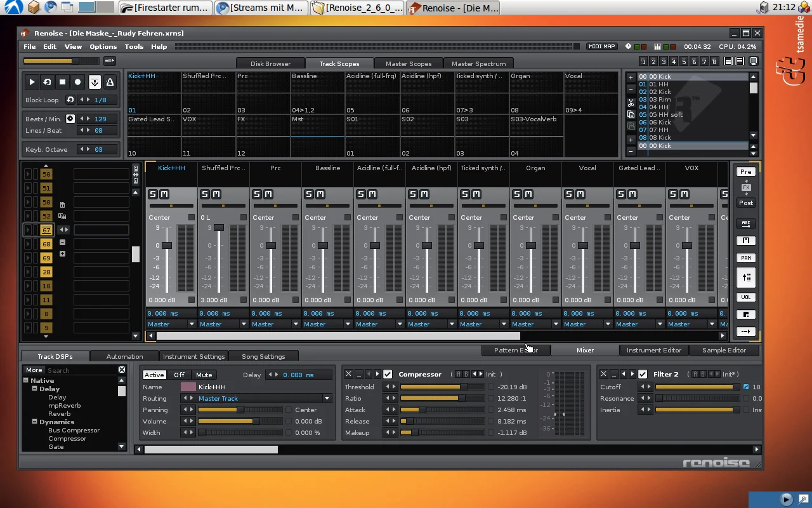The width and height of the screenshot is (812, 508).
Task: Toggle pattern follow button
Action: pos(95,82)
